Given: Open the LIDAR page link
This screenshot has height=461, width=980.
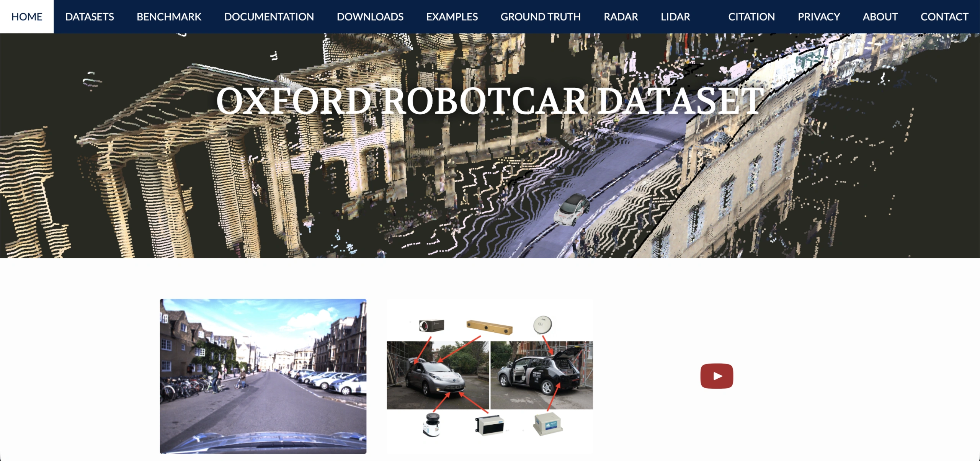Looking at the screenshot, I should tap(675, 16).
